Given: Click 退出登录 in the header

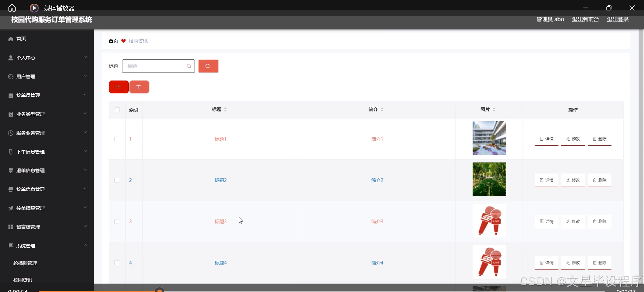Looking at the screenshot, I should (x=618, y=19).
